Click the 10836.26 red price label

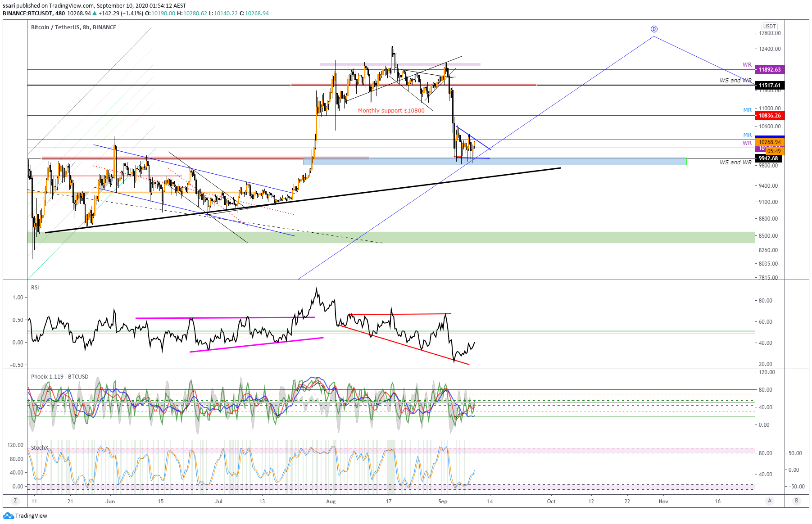(x=770, y=116)
